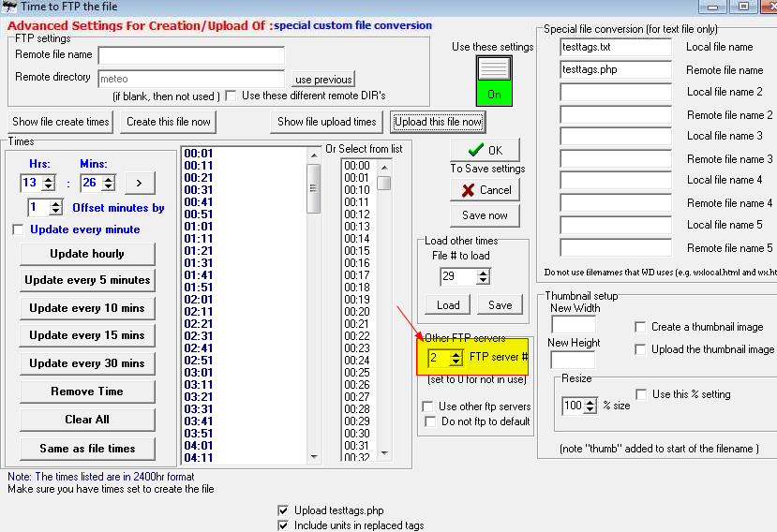The width and height of the screenshot is (777, 532).
Task: Click the Local file name field testtags.txt
Action: (x=616, y=47)
